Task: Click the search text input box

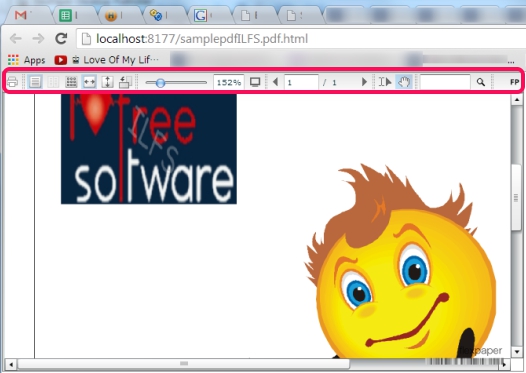Action: 445,82
